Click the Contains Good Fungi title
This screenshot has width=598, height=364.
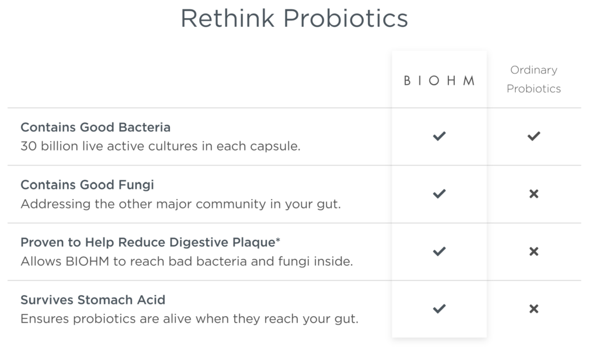(x=88, y=185)
